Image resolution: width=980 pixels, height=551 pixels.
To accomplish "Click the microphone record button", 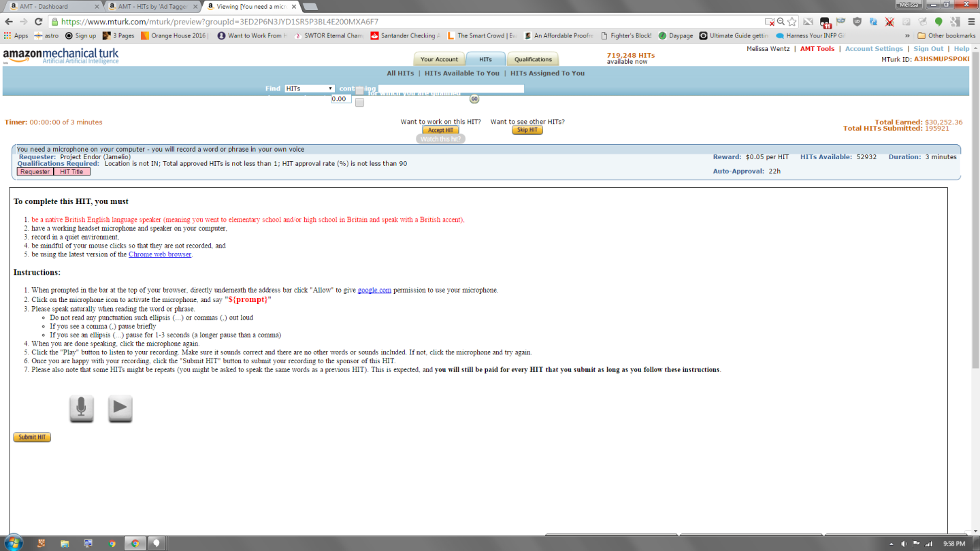I will pyautogui.click(x=81, y=409).
